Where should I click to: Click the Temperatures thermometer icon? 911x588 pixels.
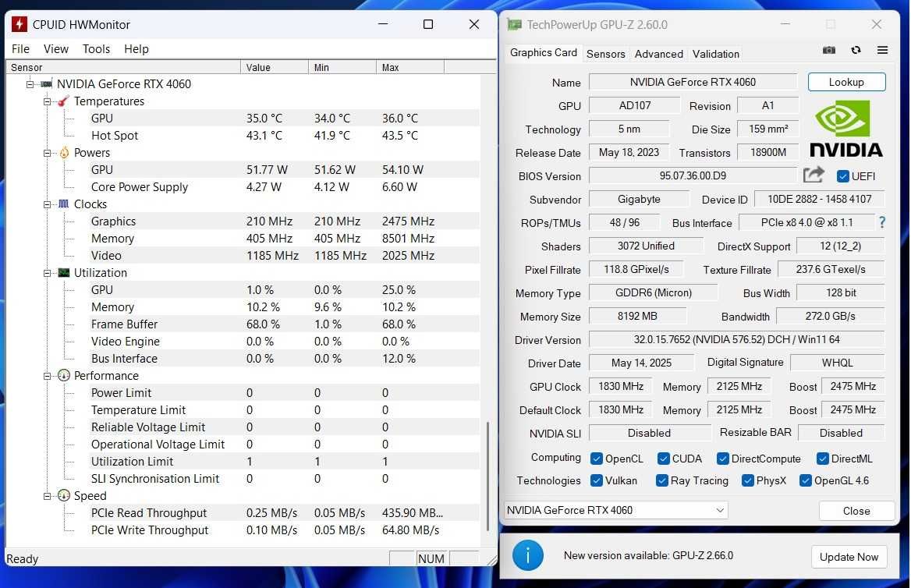pyautogui.click(x=64, y=101)
